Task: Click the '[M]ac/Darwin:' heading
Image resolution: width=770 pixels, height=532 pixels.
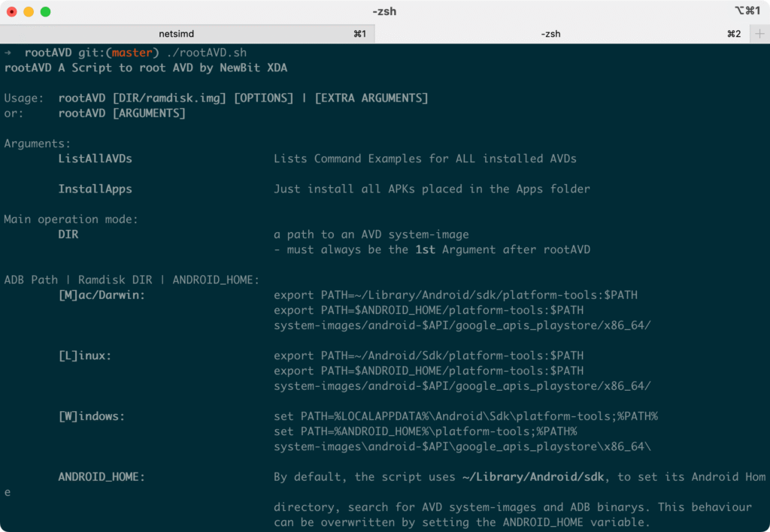Action: tap(102, 295)
